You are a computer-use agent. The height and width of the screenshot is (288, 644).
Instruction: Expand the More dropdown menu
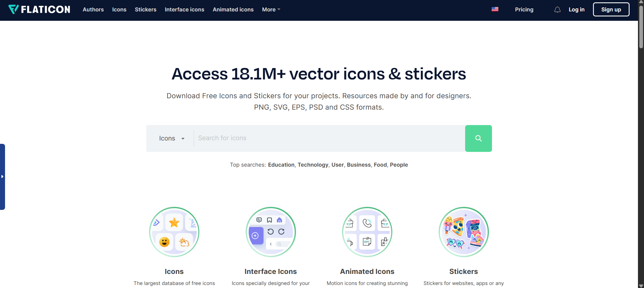click(x=271, y=9)
